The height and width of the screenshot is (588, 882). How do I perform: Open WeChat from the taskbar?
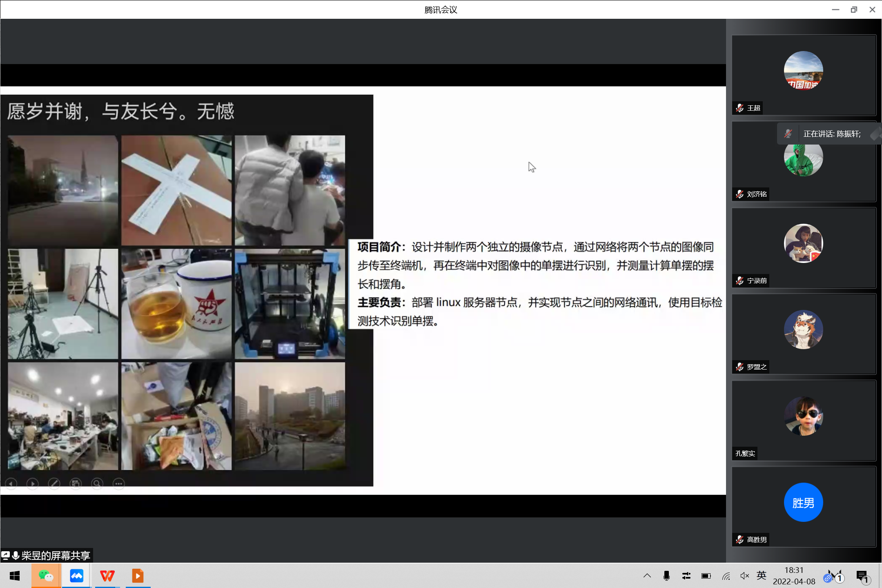coord(46,576)
